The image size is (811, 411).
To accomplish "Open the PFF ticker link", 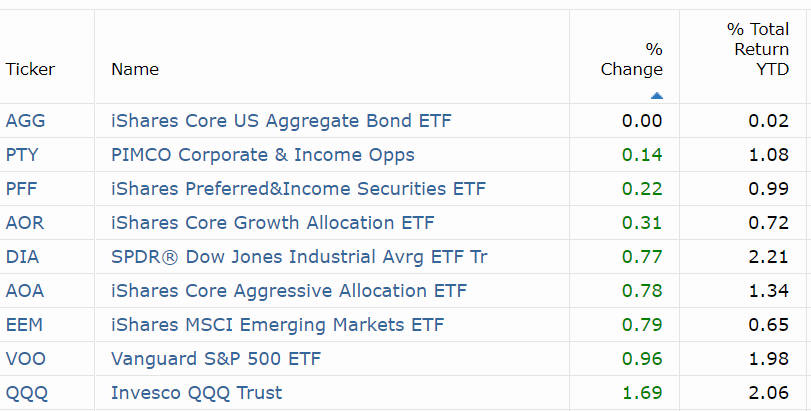I will click(x=21, y=189).
